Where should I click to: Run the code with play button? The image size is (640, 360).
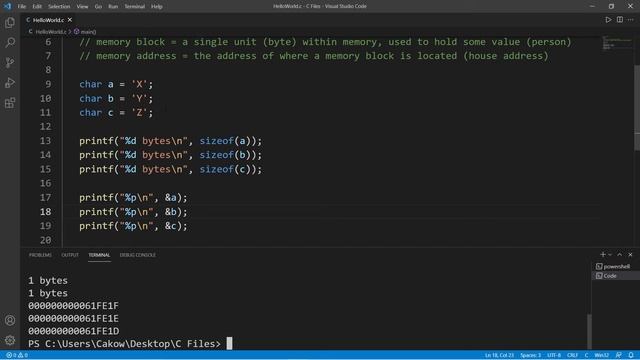coord(608,20)
